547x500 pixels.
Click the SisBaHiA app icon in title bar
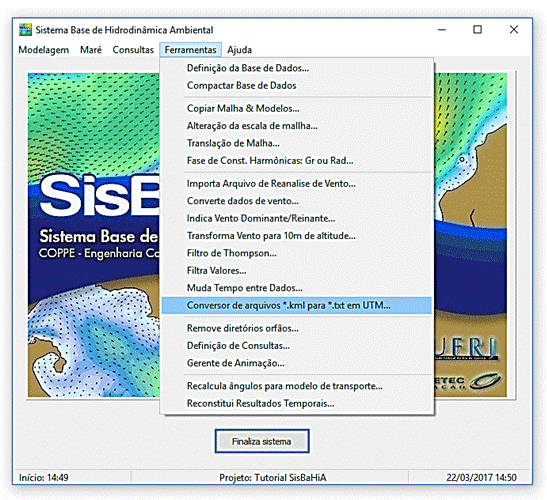click(25, 30)
